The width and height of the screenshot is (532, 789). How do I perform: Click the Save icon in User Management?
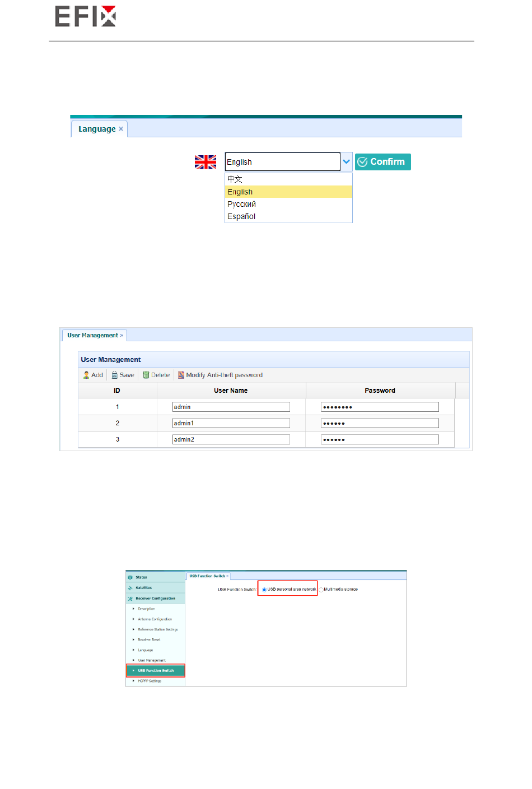[x=115, y=375]
